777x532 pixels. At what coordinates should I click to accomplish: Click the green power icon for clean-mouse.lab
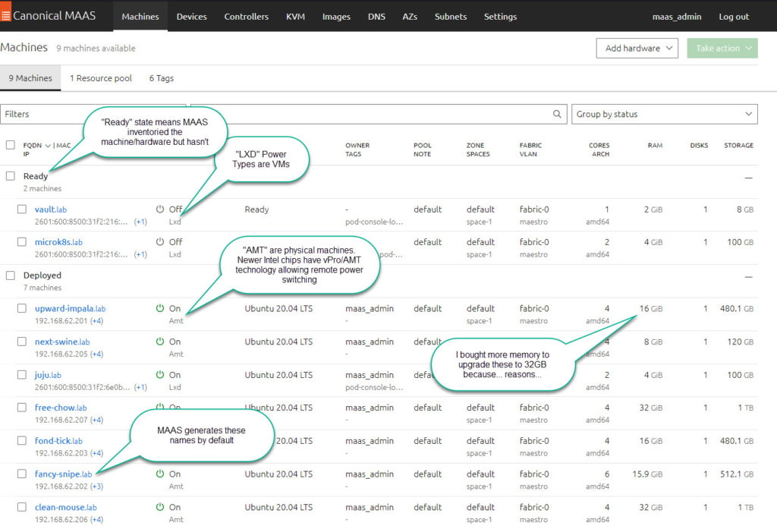click(x=159, y=507)
